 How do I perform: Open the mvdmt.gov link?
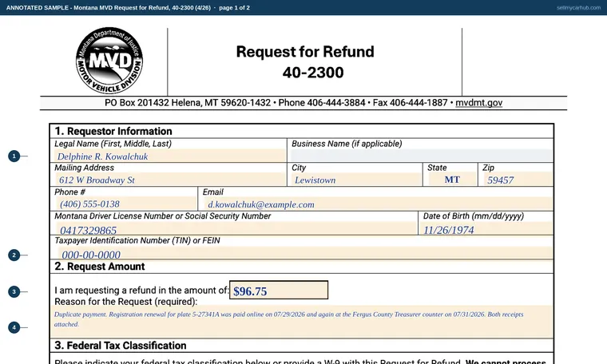tap(478, 103)
